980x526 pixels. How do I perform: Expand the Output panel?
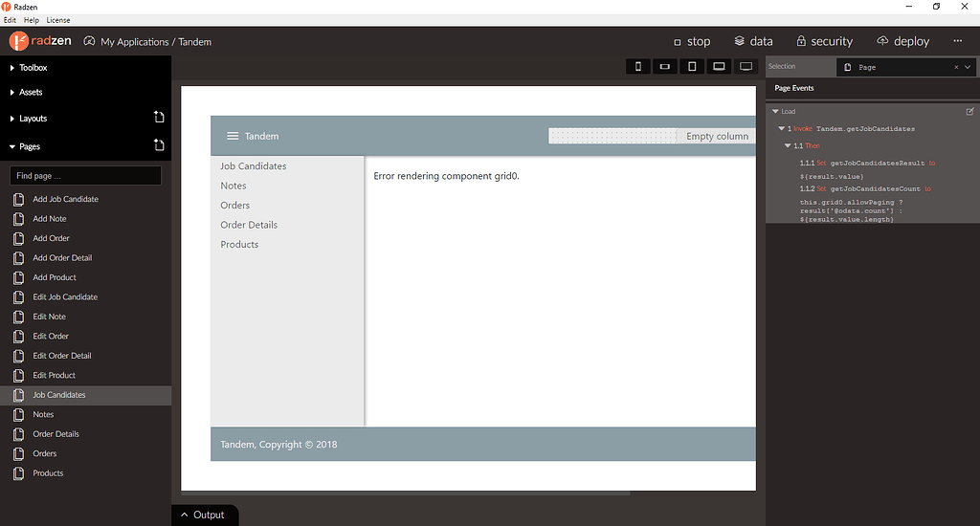pyautogui.click(x=205, y=515)
